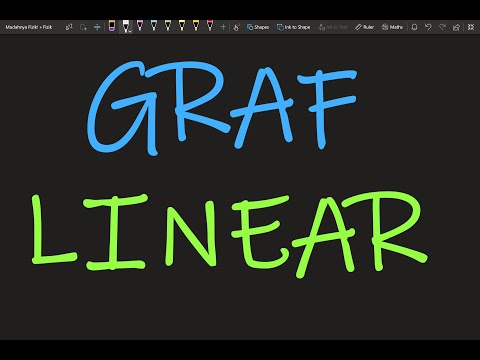
Task: Add a new pen with plus icon
Action: (223, 27)
